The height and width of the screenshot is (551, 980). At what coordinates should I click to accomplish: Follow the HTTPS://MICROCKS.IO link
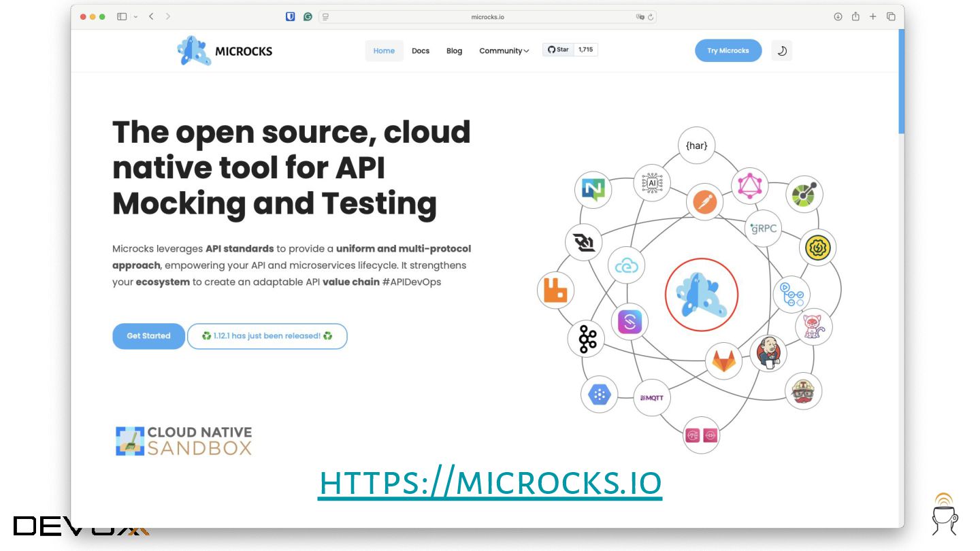pyautogui.click(x=490, y=483)
